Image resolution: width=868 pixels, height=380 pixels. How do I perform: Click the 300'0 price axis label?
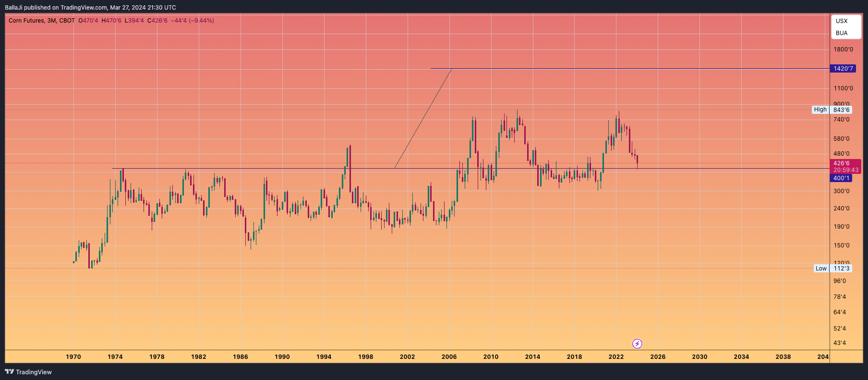pyautogui.click(x=842, y=191)
